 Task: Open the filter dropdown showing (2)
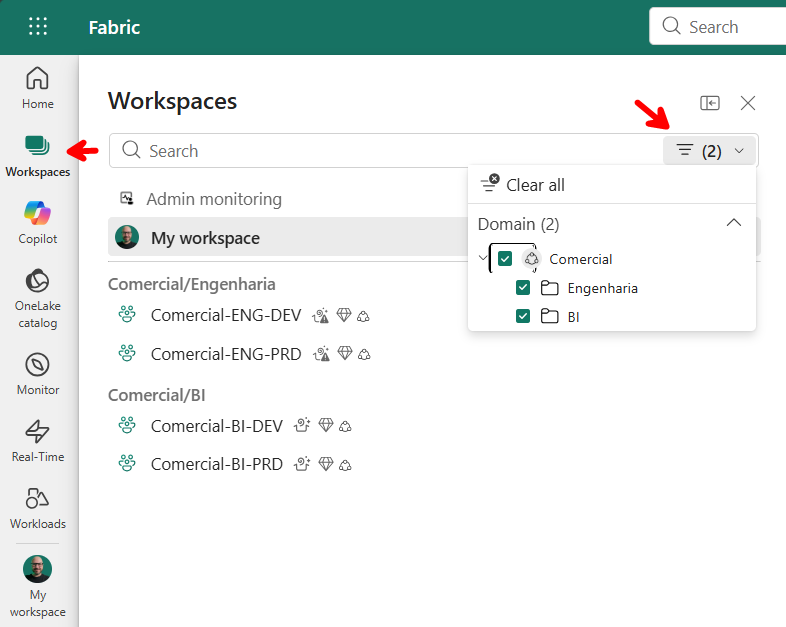(x=710, y=151)
